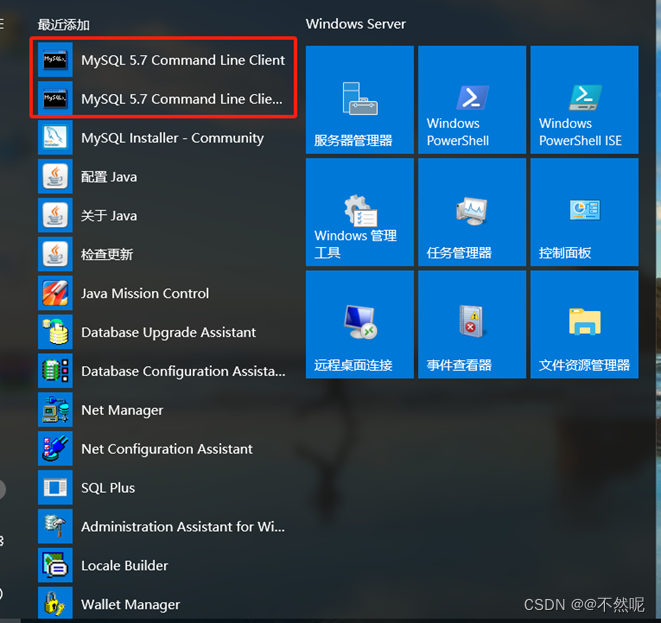Click the 'MySQL Installer - Community' label
661x623 pixels.
point(172,138)
